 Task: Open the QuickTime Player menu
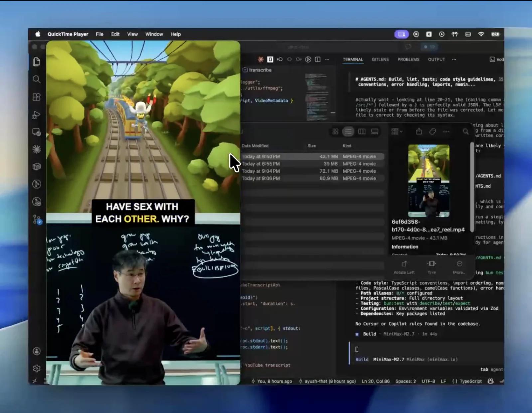click(68, 34)
